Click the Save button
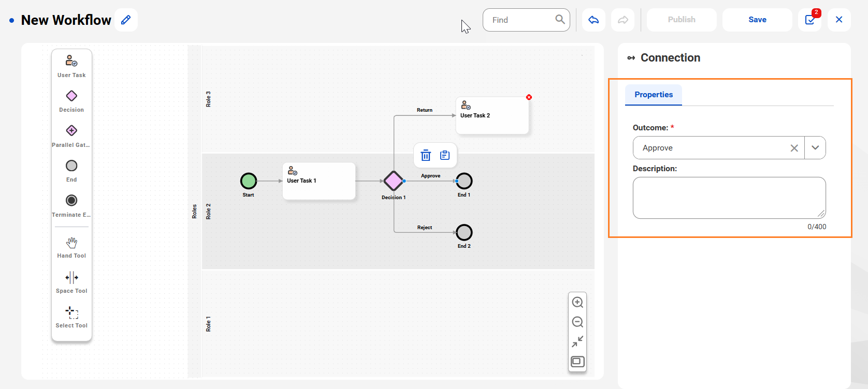 (x=757, y=20)
